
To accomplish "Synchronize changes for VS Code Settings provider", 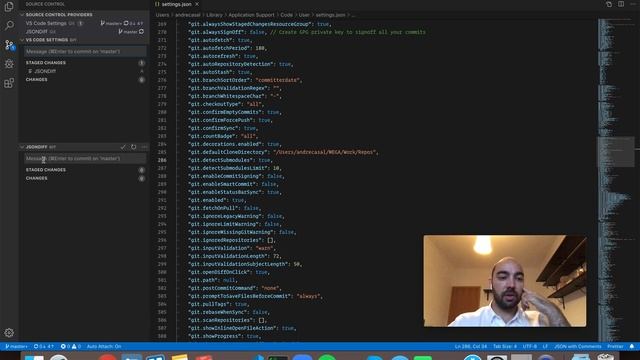I will (x=133, y=23).
